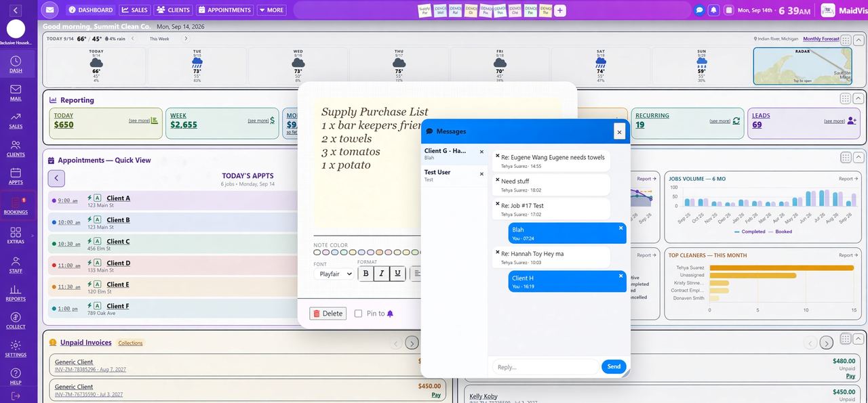Open REPORTS in the left sidebar
The width and height of the screenshot is (868, 403).
pyautogui.click(x=16, y=293)
